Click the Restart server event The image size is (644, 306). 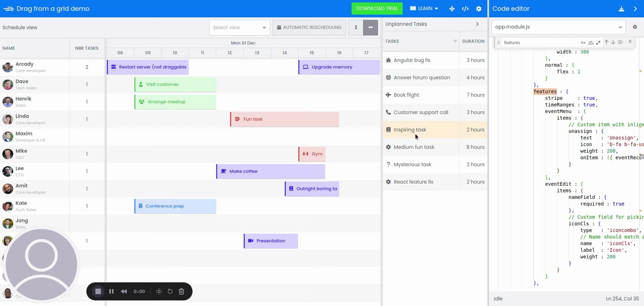tap(148, 67)
